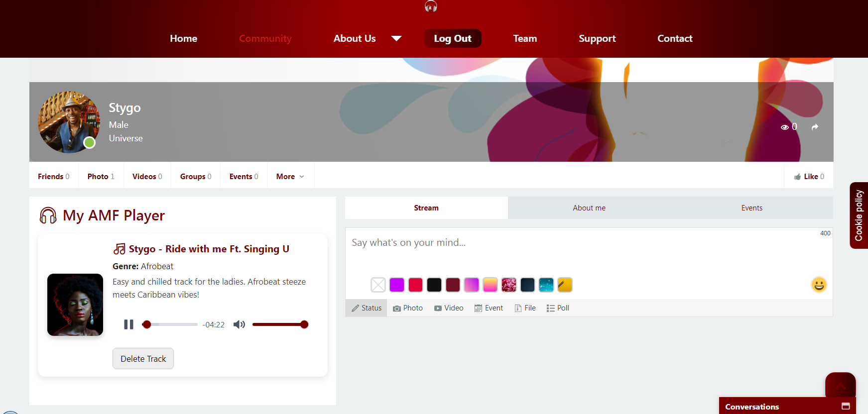Click the music note icon beside track title
Screen dimensions: 868x414
coord(120,249)
